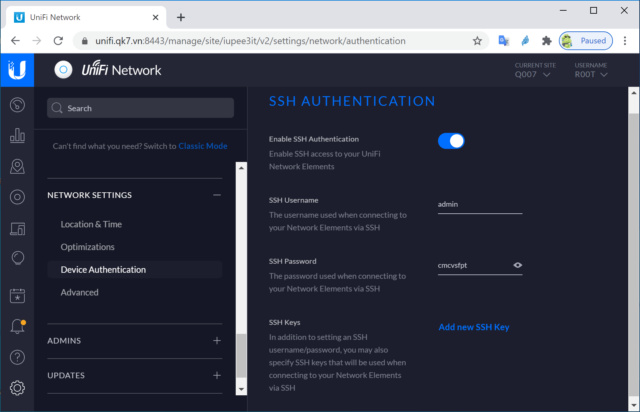
Task: Open the UniFi dashboard icon in sidebar
Action: pos(17,105)
